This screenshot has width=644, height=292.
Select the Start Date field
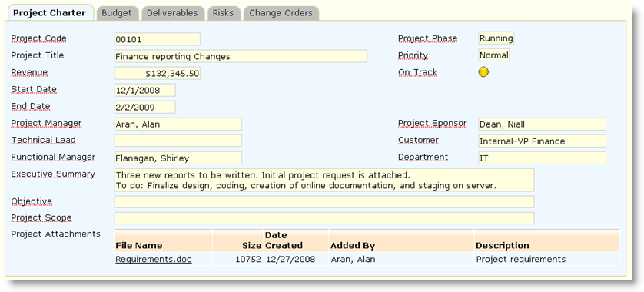[145, 90]
